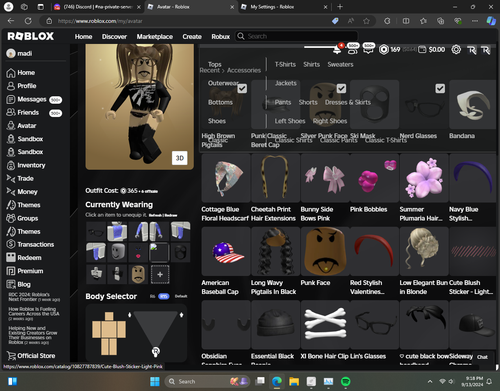Open the Shoes category
The width and height of the screenshot is (500, 391).
coord(217,121)
